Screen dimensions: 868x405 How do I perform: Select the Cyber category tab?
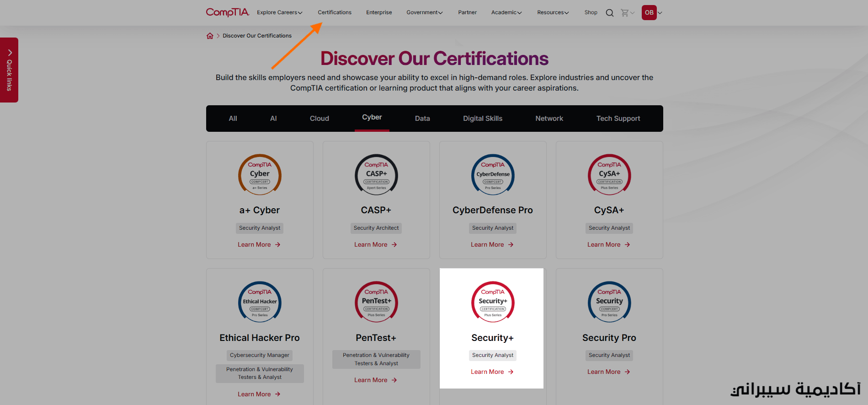pyautogui.click(x=372, y=118)
